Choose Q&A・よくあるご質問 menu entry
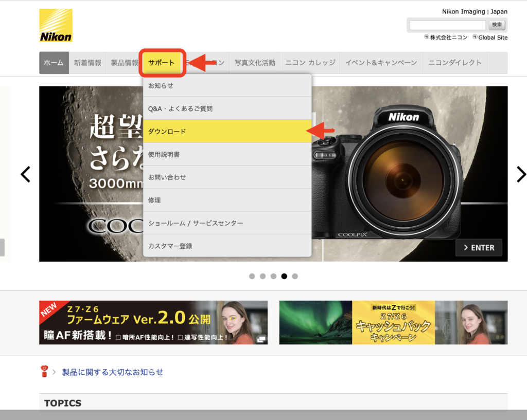This screenshot has width=527, height=420. (x=227, y=108)
